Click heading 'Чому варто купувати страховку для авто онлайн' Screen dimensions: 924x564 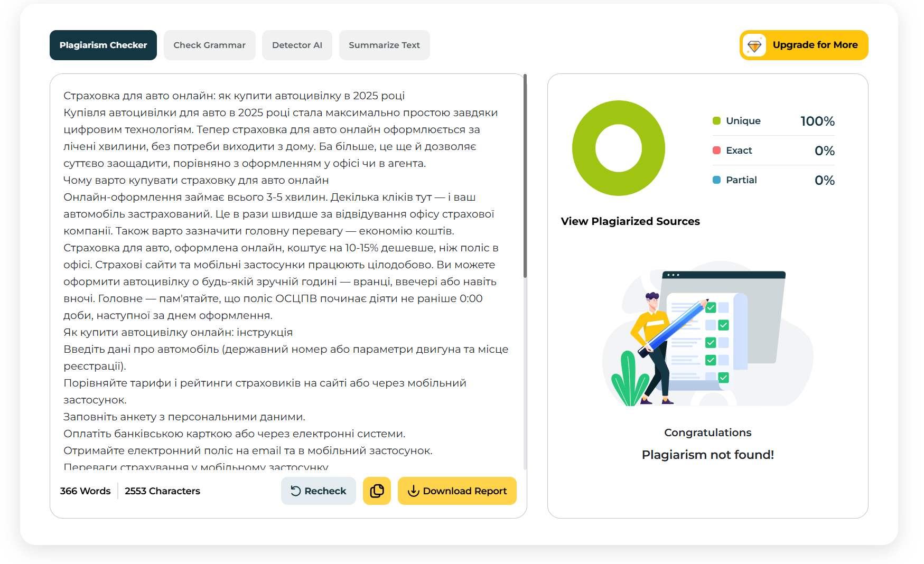tap(196, 180)
